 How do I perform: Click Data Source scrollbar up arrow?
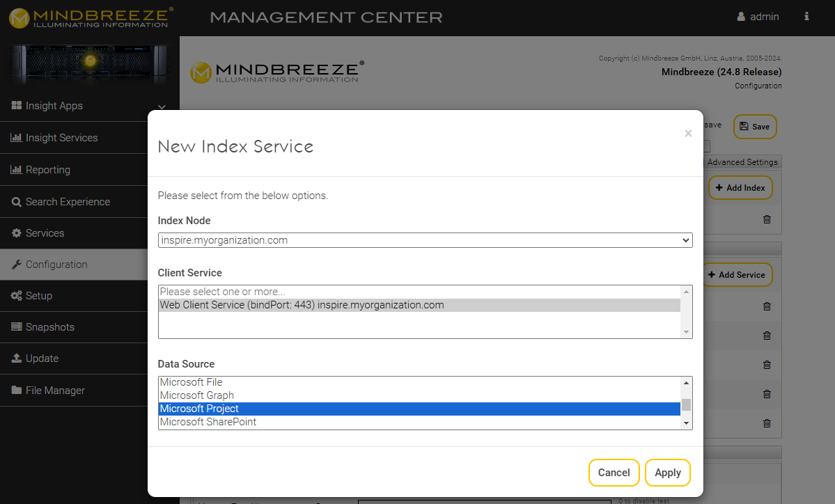(687, 383)
